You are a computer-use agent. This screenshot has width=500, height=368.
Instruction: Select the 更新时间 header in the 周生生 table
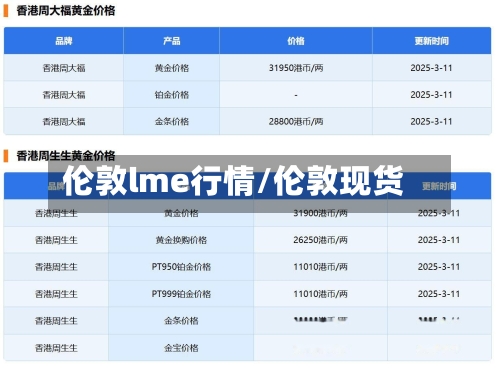[439, 186]
